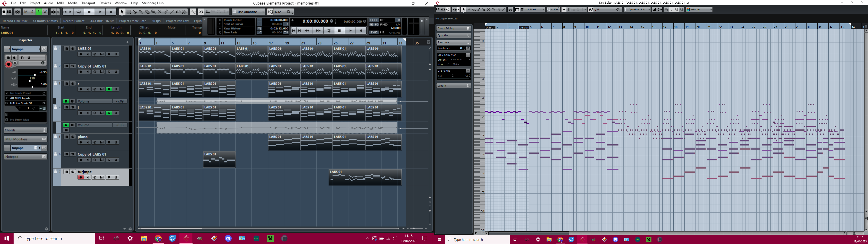Click Record in the transport panel below the time display
This screenshot has height=244, width=868.
[x=361, y=31]
